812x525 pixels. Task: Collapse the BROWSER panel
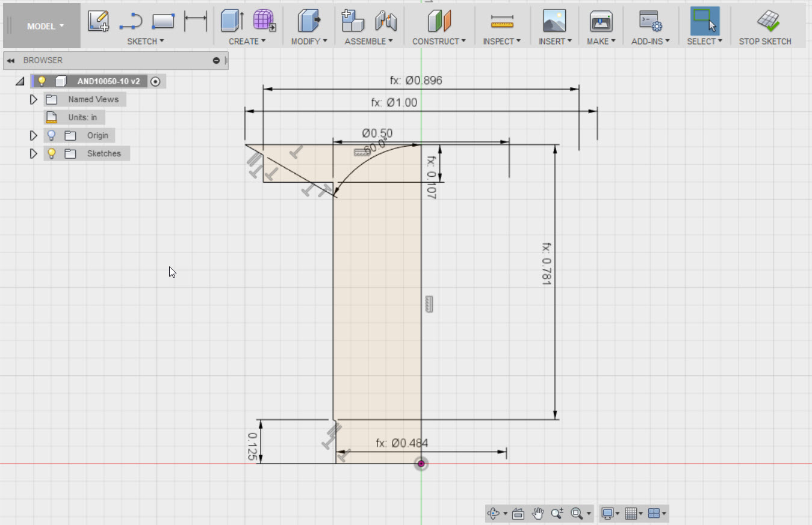(x=9, y=60)
